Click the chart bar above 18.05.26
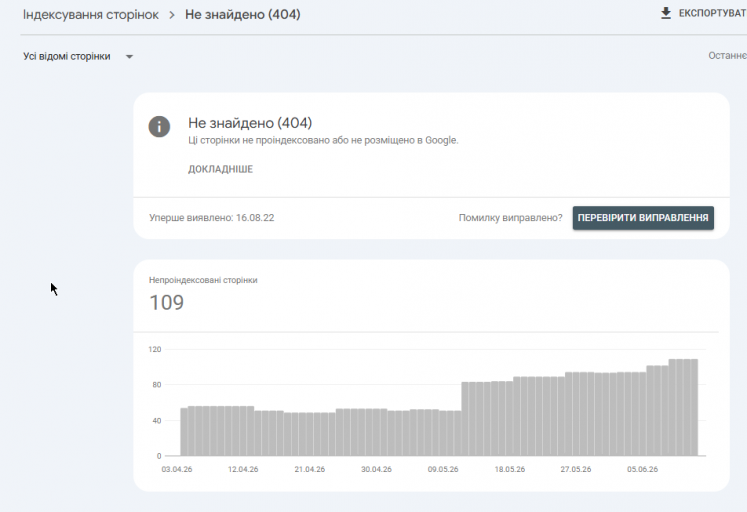The height and width of the screenshot is (512, 747). point(510,418)
